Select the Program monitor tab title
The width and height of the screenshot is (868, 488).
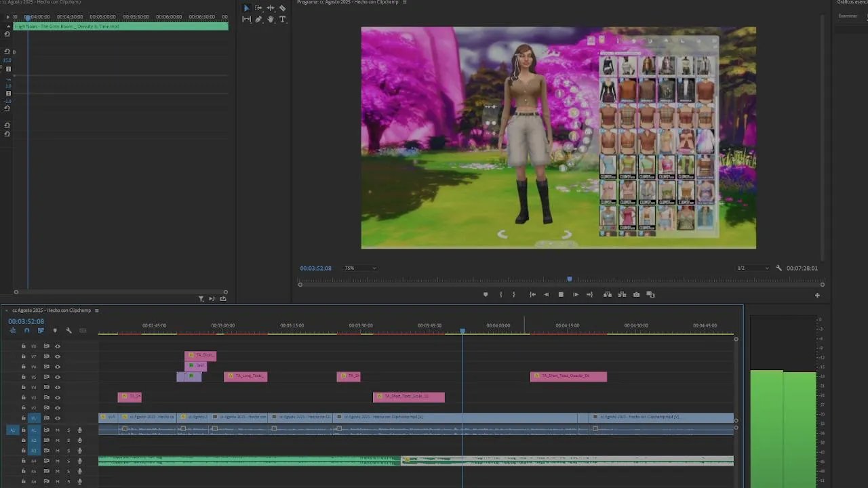pyautogui.click(x=349, y=2)
